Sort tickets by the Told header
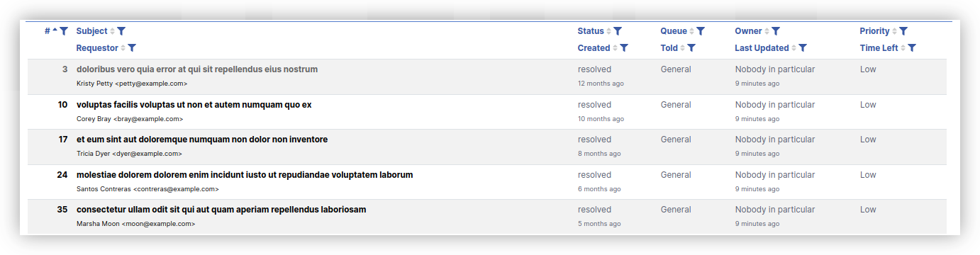This screenshot has height=255, width=980. 669,48
